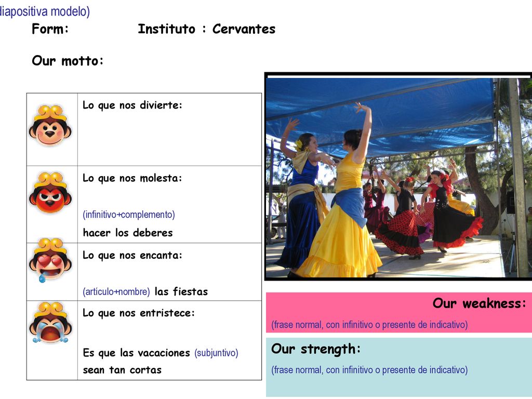Select the flamenco dancers photo

point(398,177)
